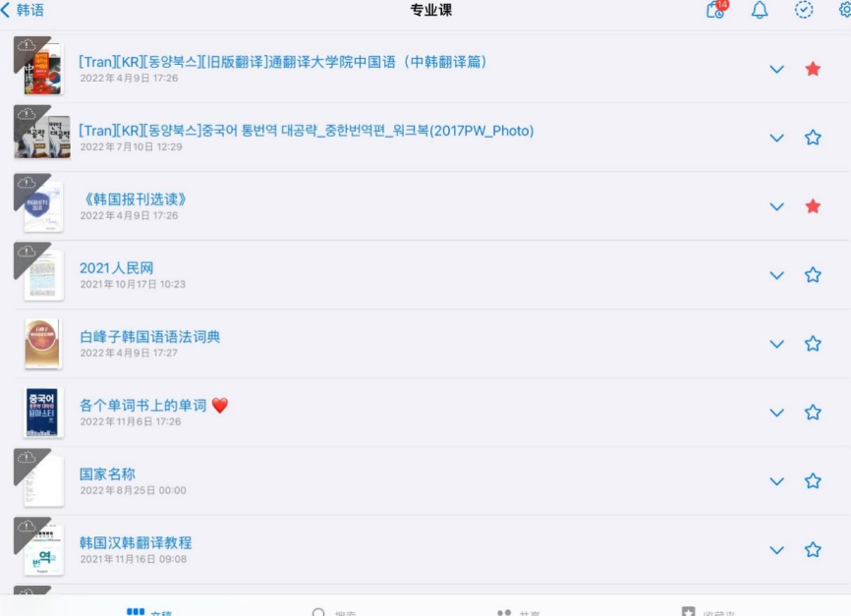The height and width of the screenshot is (616, 851).
Task: Tap the dashed circle checkmark select icon
Action: tap(804, 10)
